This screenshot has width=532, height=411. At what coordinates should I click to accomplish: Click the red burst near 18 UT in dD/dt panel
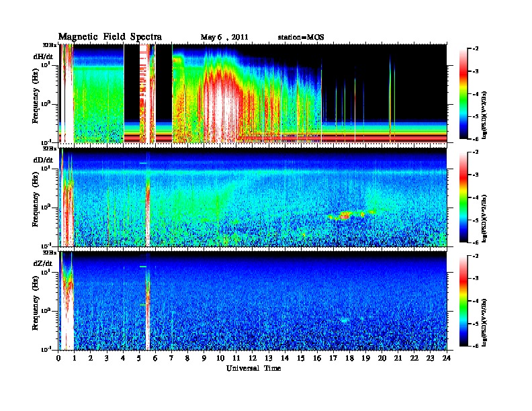click(345, 216)
